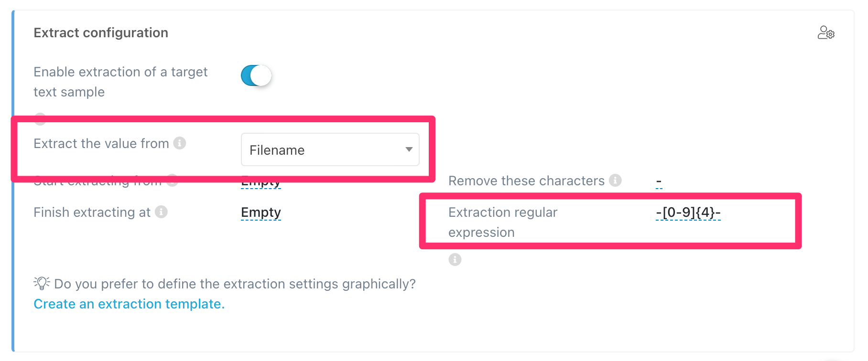
Task: Edit the Finish extracting at Empty value
Action: (260, 212)
